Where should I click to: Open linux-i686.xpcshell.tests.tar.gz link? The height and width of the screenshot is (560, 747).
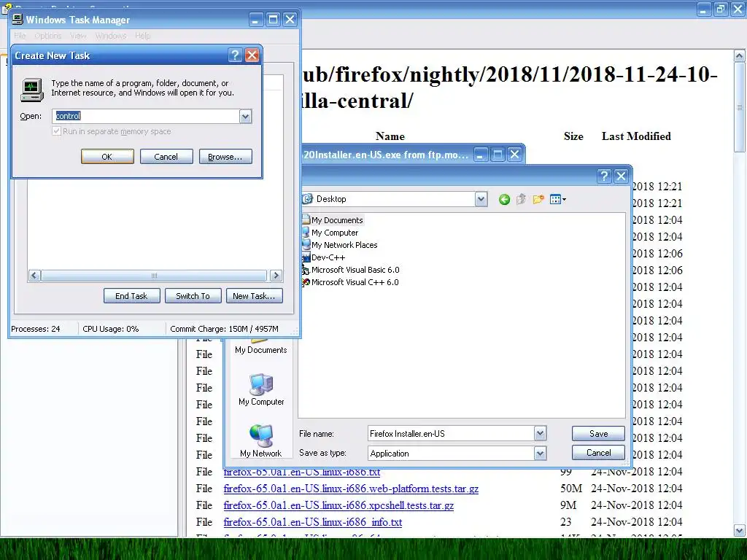[338, 505]
